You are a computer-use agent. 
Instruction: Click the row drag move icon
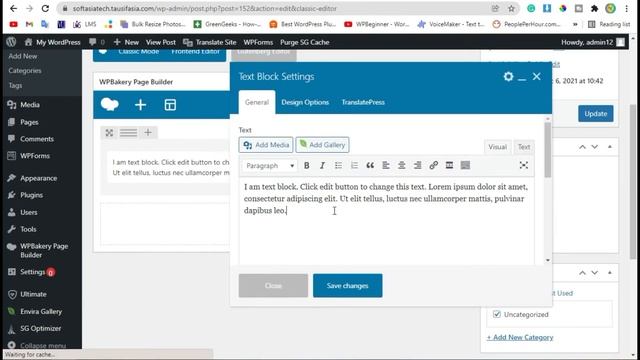click(x=109, y=133)
